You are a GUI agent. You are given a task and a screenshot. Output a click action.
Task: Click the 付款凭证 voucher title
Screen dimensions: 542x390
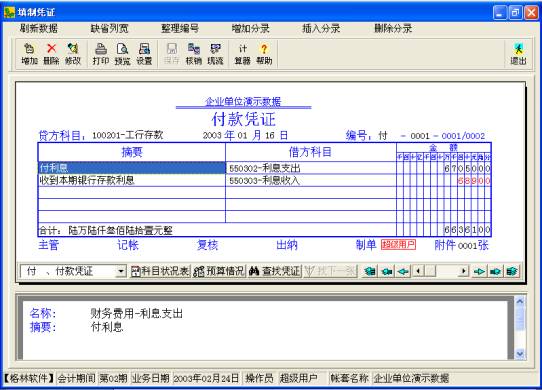[x=244, y=119]
